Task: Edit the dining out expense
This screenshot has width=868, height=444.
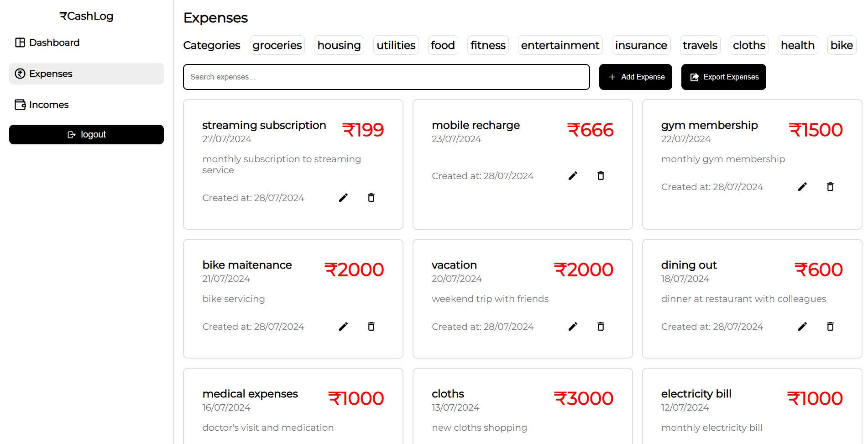Action: tap(803, 327)
